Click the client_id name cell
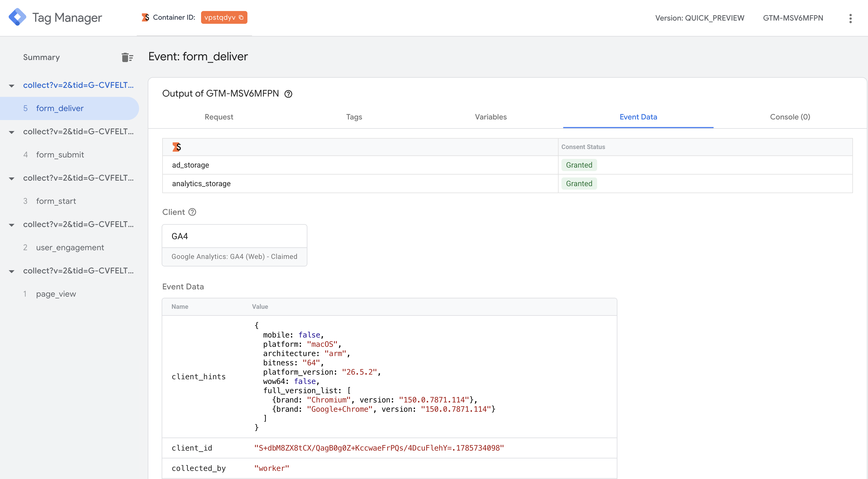This screenshot has width=868, height=479. (192, 448)
